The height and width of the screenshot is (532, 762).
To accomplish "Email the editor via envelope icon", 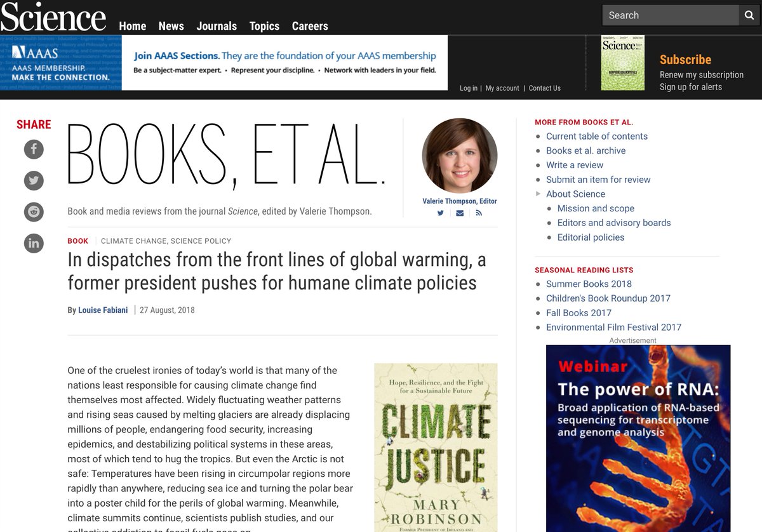I will 460,213.
